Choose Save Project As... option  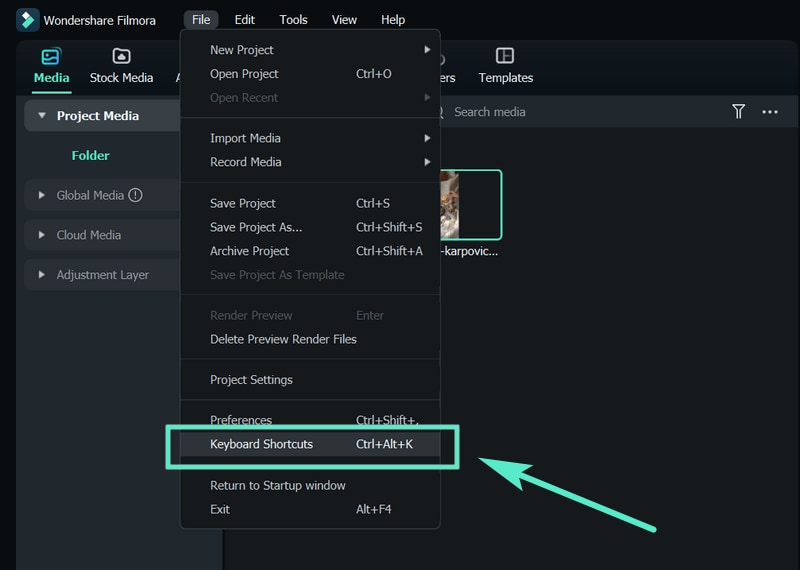pos(310,227)
